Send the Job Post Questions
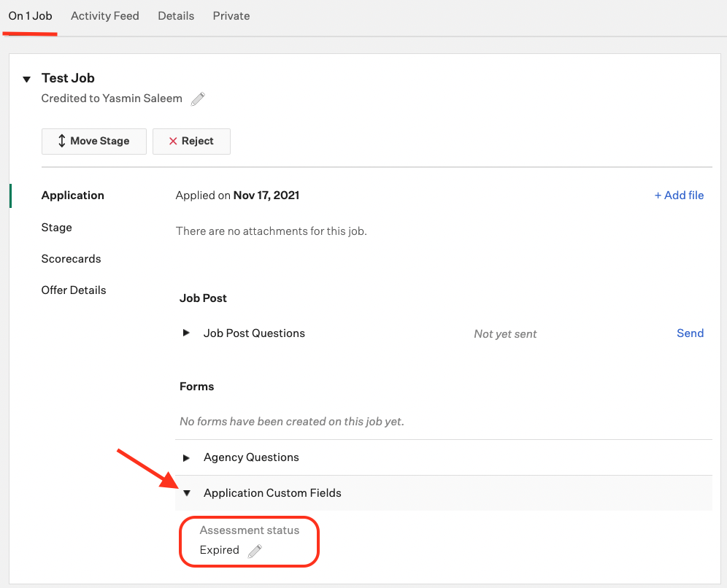Viewport: 727px width, 588px height. coord(690,333)
